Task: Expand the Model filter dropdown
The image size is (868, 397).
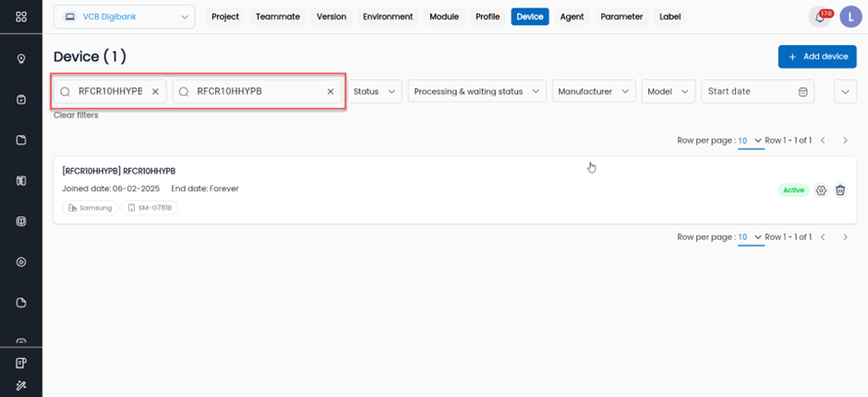Action: (x=669, y=91)
